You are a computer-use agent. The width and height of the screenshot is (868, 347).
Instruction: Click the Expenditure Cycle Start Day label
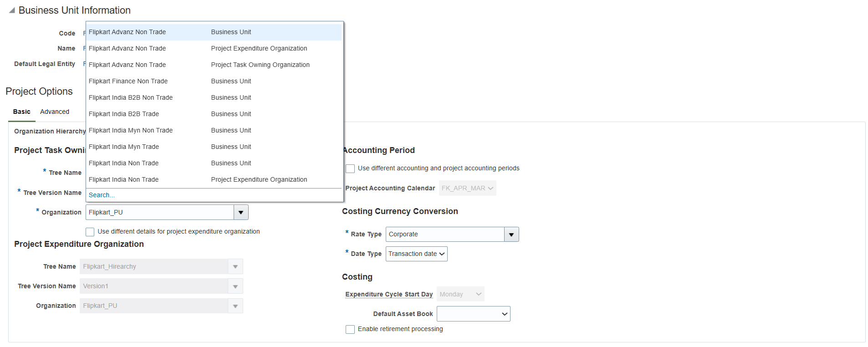[x=389, y=294]
